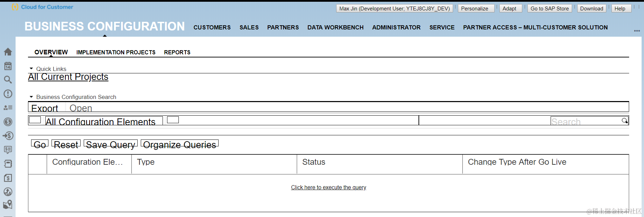Image resolution: width=644 pixels, height=217 pixels.
Task: Click the Help button
Action: coord(621,9)
